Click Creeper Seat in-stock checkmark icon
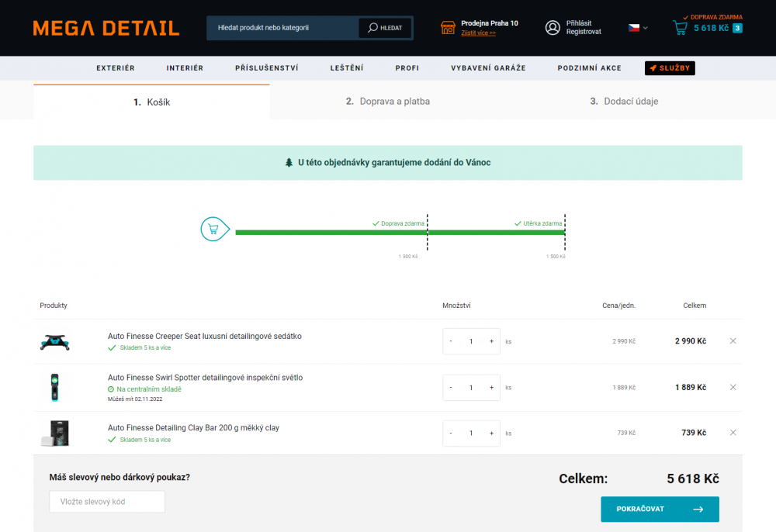776x532 pixels. (112, 347)
